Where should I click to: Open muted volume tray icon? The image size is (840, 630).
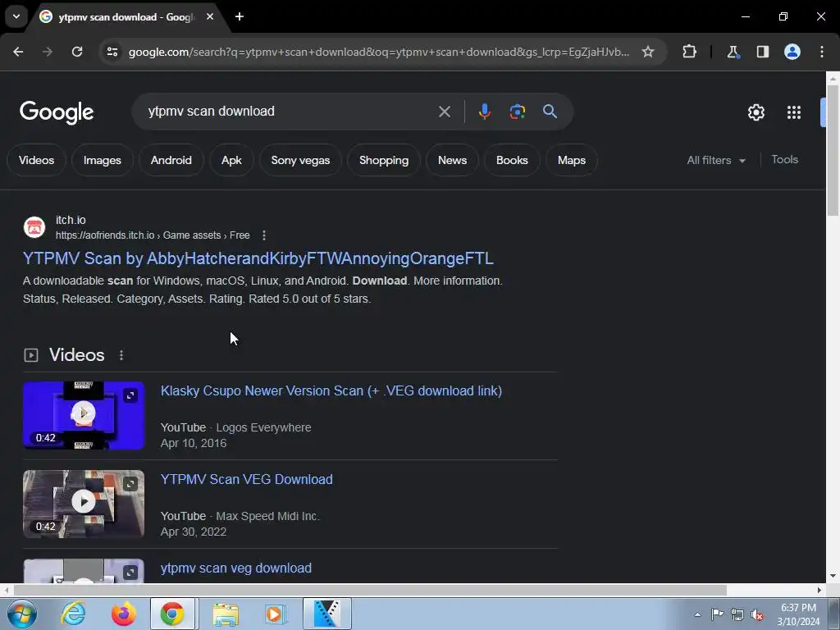pyautogui.click(x=757, y=614)
